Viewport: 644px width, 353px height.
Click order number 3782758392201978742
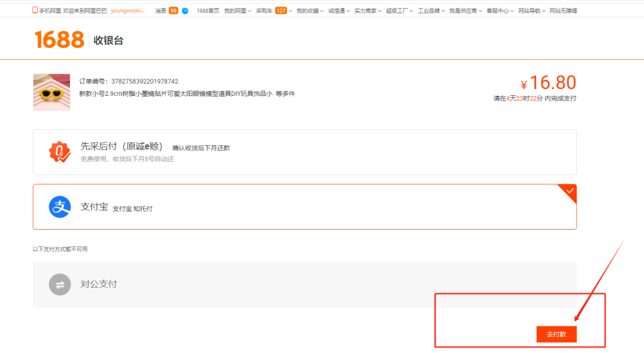145,81
